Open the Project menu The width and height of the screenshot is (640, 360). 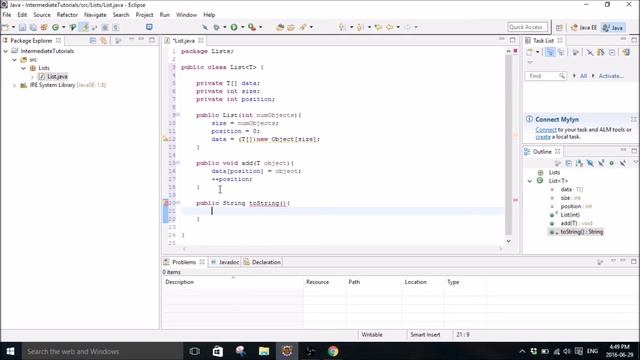pyautogui.click(x=144, y=15)
